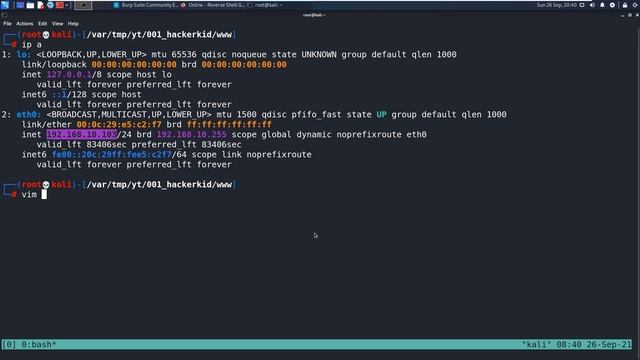Click the MAC address 00:0c:29:e5:c2:f7
This screenshot has width=640, height=360.
pyautogui.click(x=119, y=124)
